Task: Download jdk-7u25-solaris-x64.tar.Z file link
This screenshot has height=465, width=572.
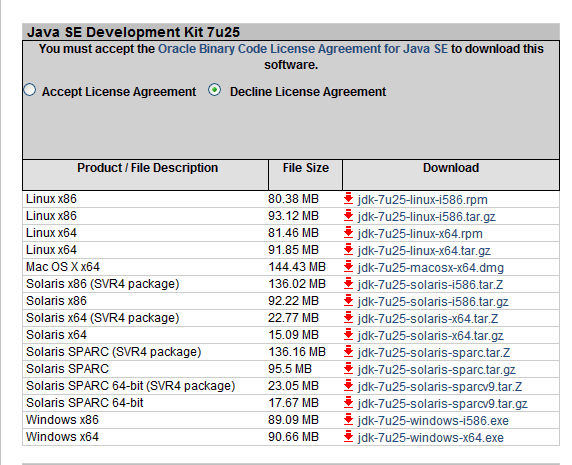Action: (x=428, y=318)
